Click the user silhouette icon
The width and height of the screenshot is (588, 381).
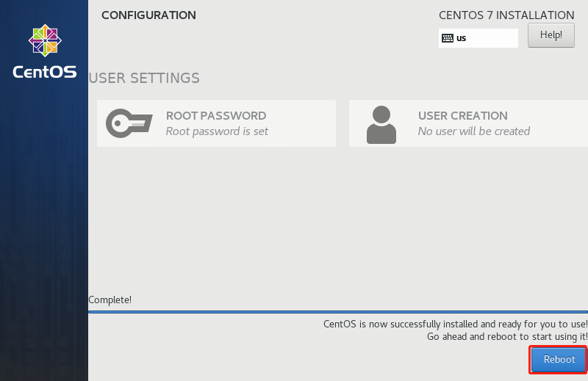pos(381,124)
